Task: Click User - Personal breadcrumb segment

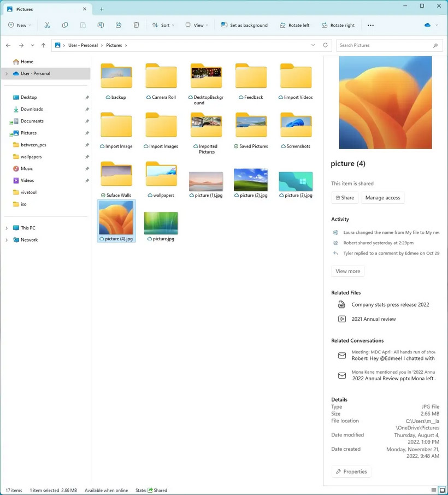Action: pyautogui.click(x=83, y=45)
